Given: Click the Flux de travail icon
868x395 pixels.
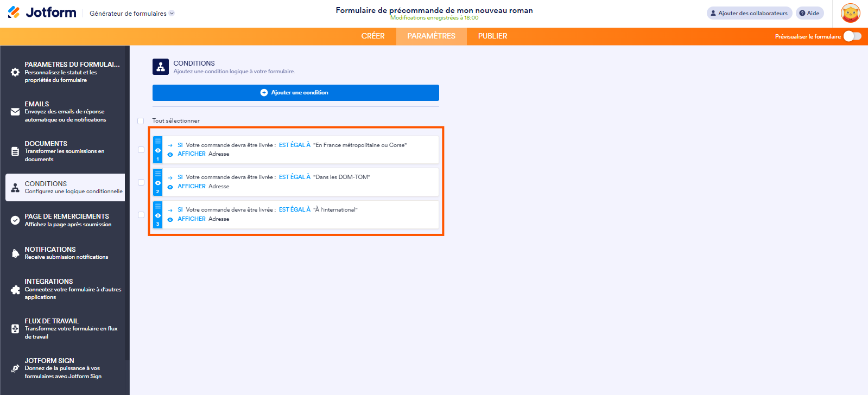Looking at the screenshot, I should [x=15, y=329].
